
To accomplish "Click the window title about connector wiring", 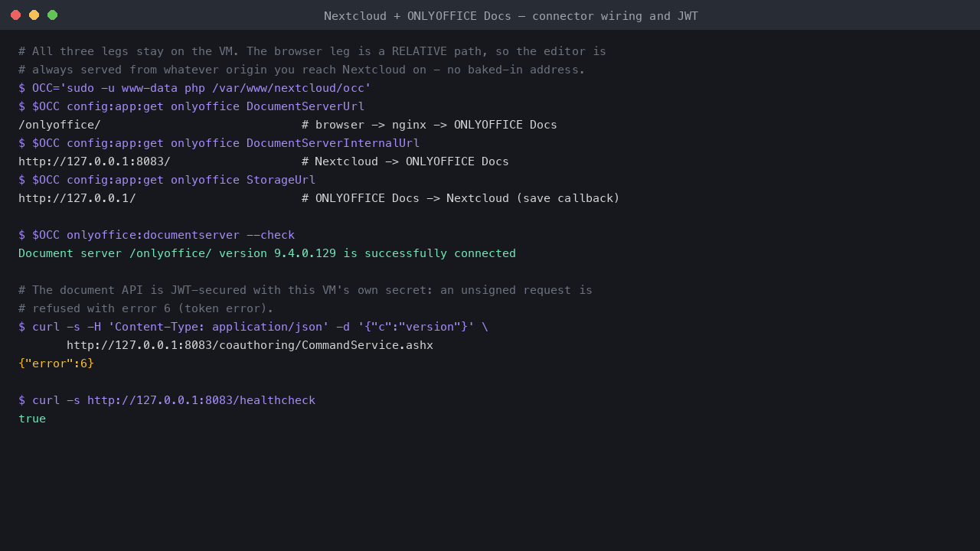I will click(511, 16).
